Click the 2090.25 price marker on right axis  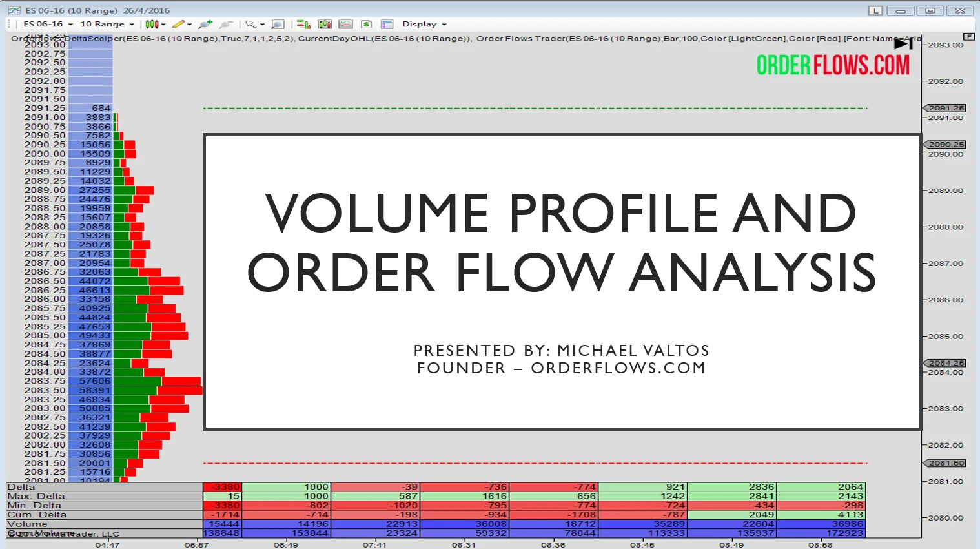945,145
